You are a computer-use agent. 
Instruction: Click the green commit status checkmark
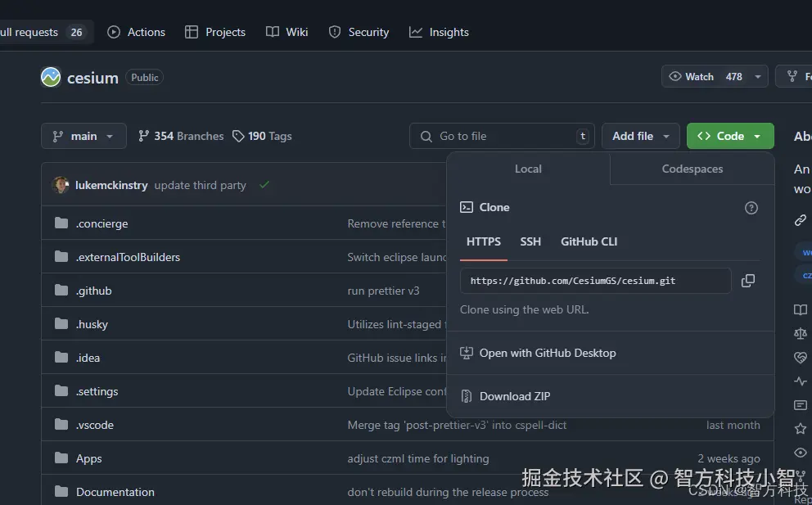[x=264, y=184]
